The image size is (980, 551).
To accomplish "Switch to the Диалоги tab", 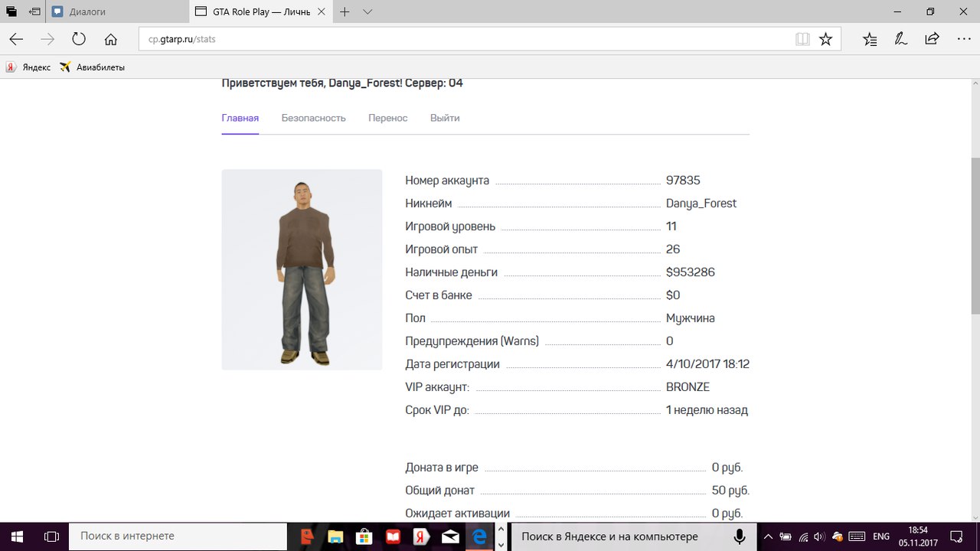I will pos(87,12).
